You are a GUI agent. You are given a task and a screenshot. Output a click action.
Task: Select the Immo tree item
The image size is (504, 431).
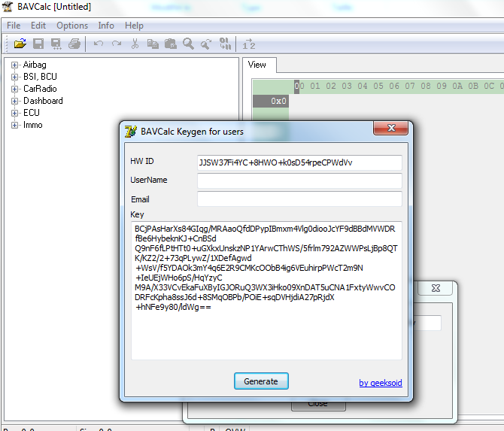pos(33,125)
